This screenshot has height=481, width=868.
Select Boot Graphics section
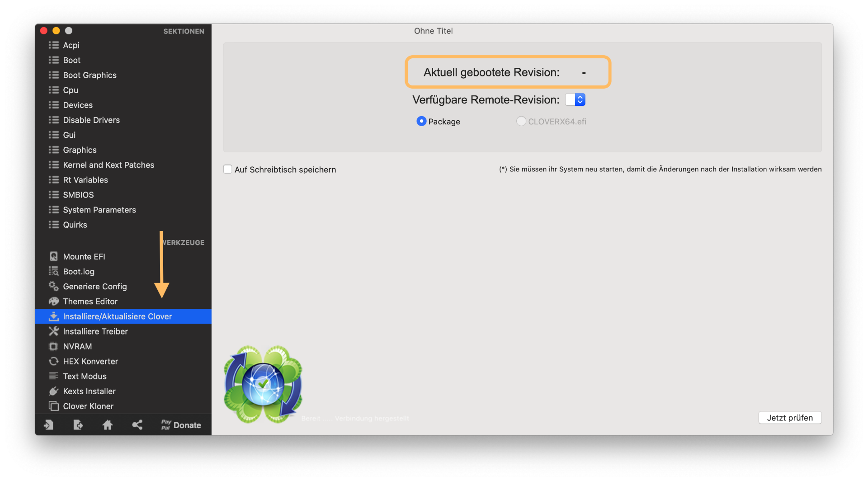pos(123,75)
